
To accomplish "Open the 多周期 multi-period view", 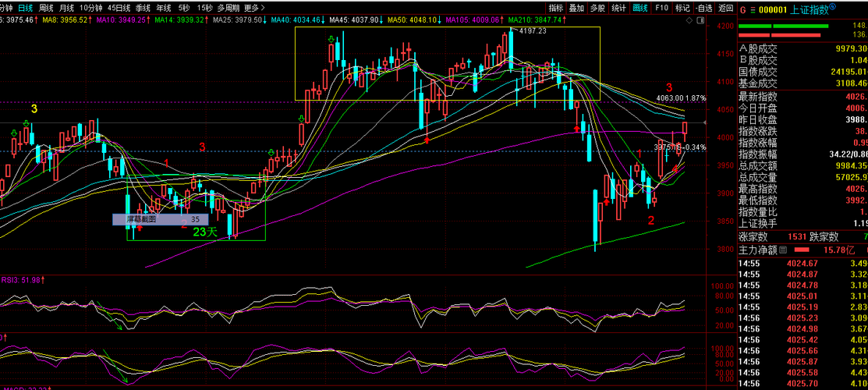I will click(229, 8).
